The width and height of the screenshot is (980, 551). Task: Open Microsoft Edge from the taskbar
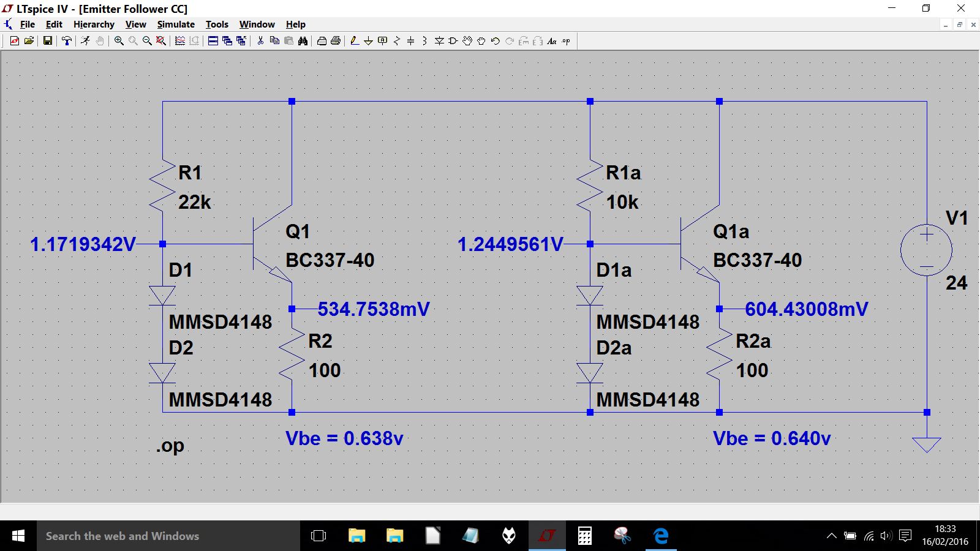pyautogui.click(x=661, y=536)
